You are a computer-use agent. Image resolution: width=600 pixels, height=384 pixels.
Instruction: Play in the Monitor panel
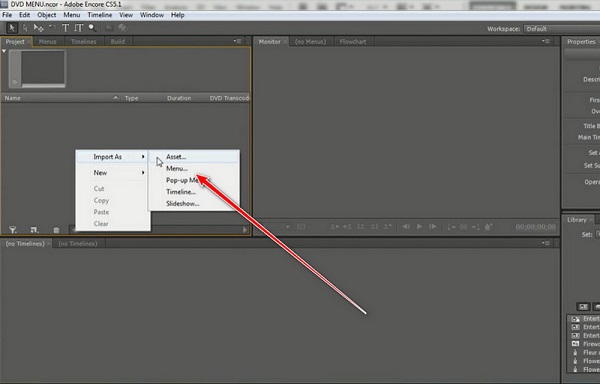pyautogui.click(x=419, y=227)
